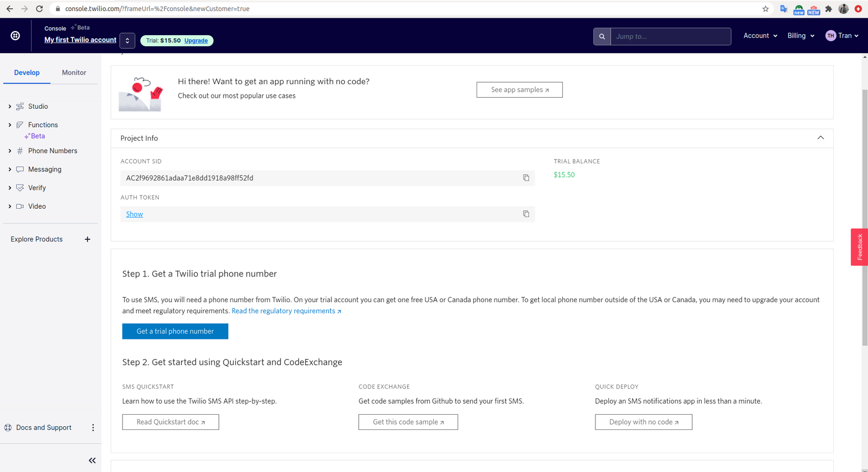The height and width of the screenshot is (472, 868).
Task: Copy the Auth Token value
Action: pyautogui.click(x=526, y=214)
